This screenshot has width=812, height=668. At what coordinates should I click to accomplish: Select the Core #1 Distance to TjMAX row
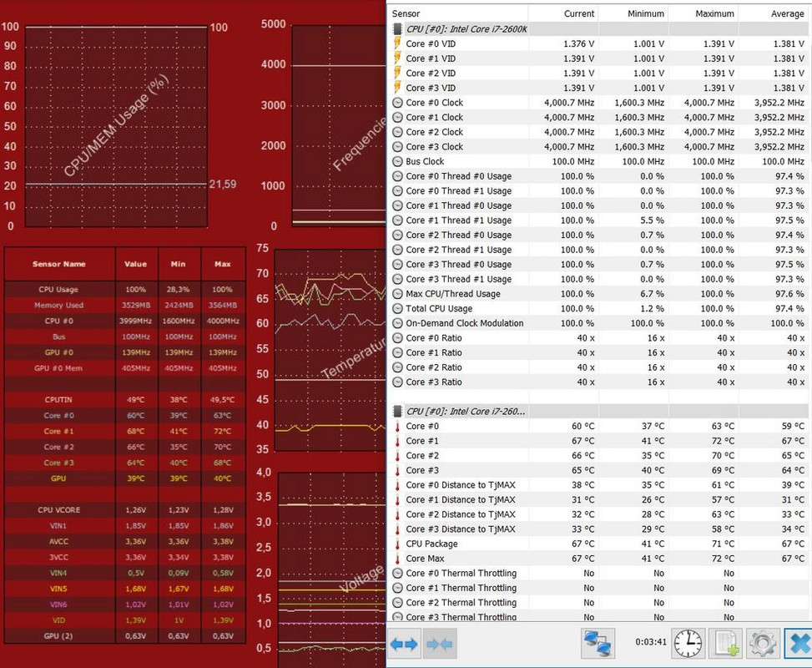(x=598, y=499)
